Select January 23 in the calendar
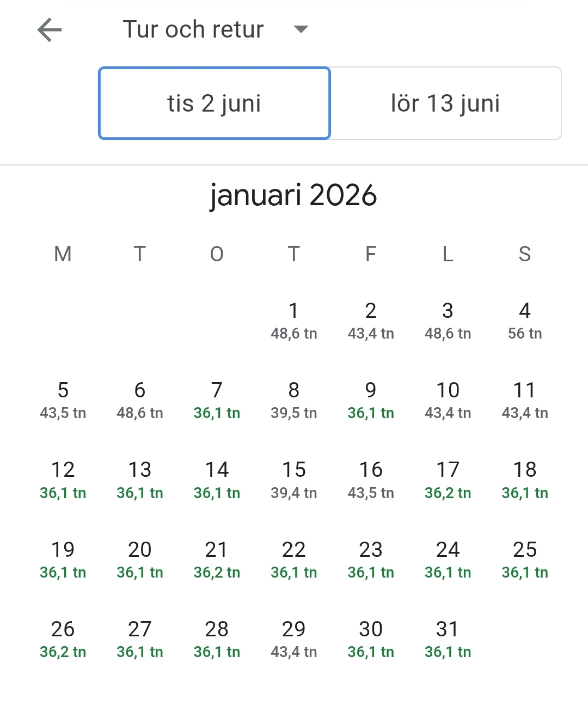 [371, 560]
